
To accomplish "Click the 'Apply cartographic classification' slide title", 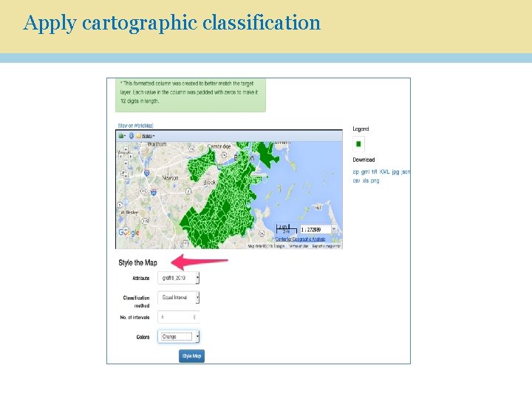I will [171, 24].
